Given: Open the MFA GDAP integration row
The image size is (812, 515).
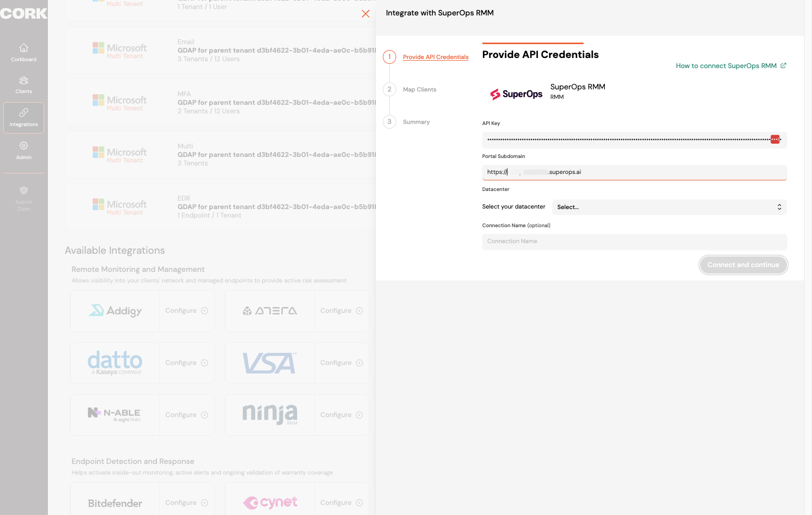Looking at the screenshot, I should (220, 103).
